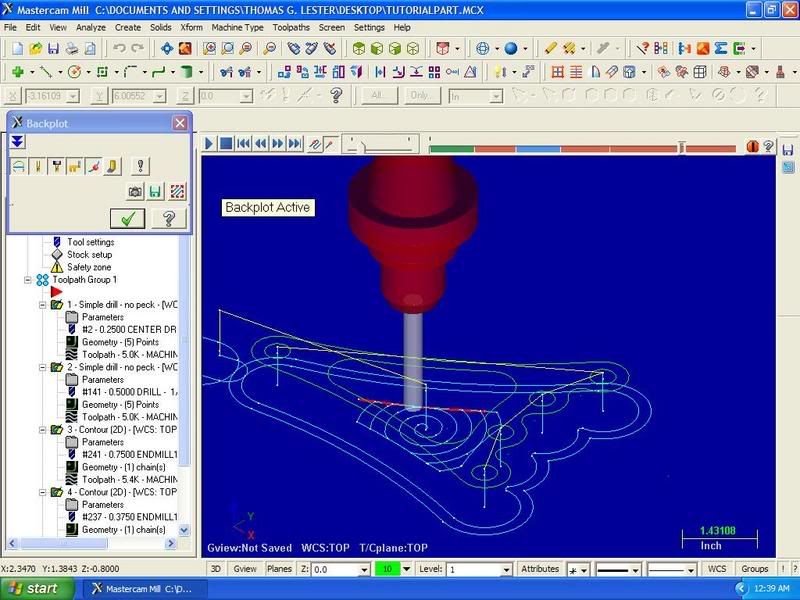Open the Machine Type menu
This screenshot has width=800, height=600.
pyautogui.click(x=237, y=28)
